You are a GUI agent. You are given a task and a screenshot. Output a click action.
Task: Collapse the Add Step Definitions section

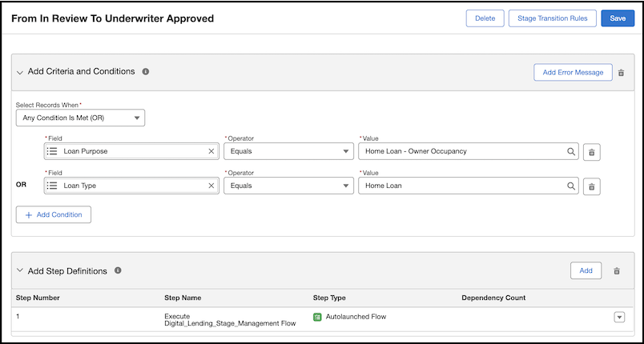(x=19, y=270)
